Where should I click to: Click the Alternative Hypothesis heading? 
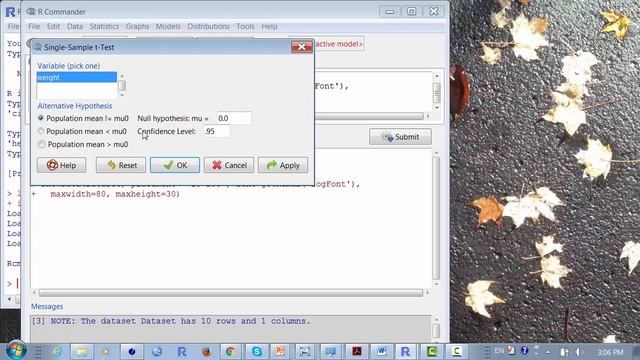(x=75, y=106)
